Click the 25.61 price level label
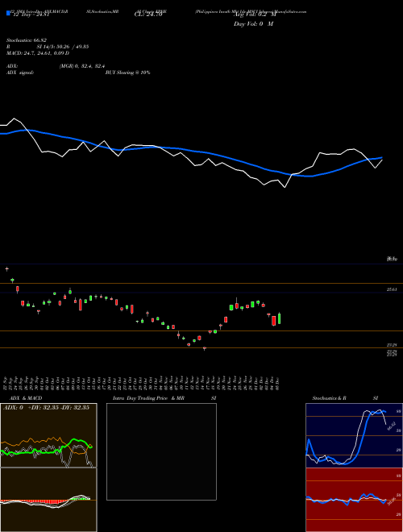This screenshot has width=403, height=532. pyautogui.click(x=392, y=289)
